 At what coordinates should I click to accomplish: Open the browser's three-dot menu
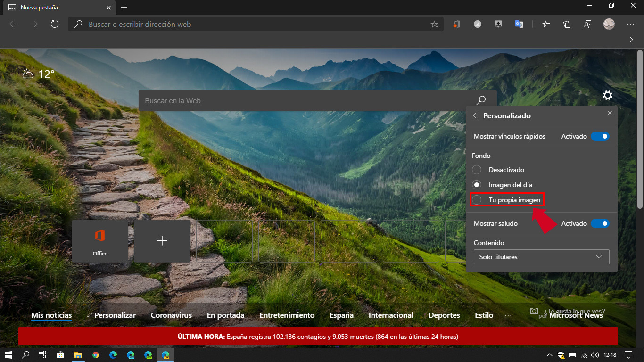pos(630,24)
